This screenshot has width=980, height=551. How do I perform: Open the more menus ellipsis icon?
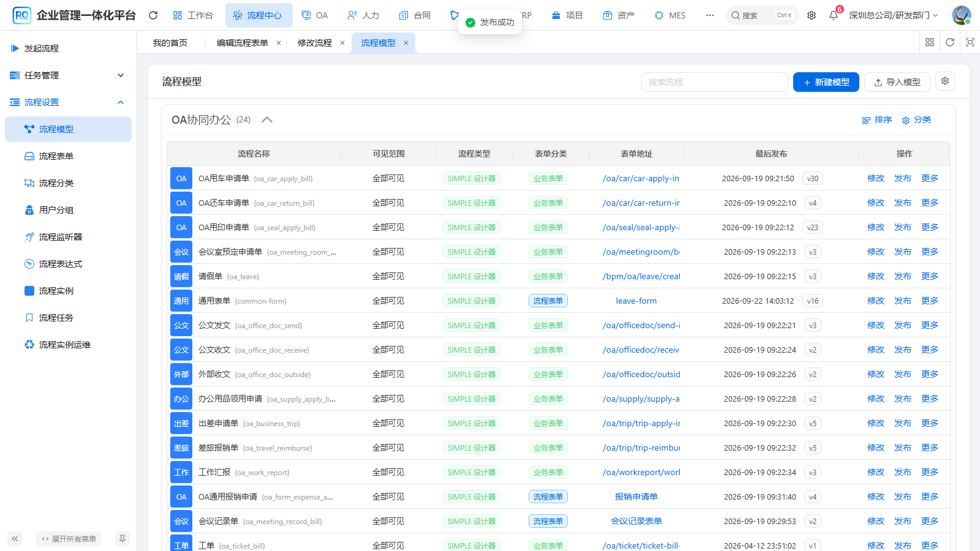tap(709, 15)
